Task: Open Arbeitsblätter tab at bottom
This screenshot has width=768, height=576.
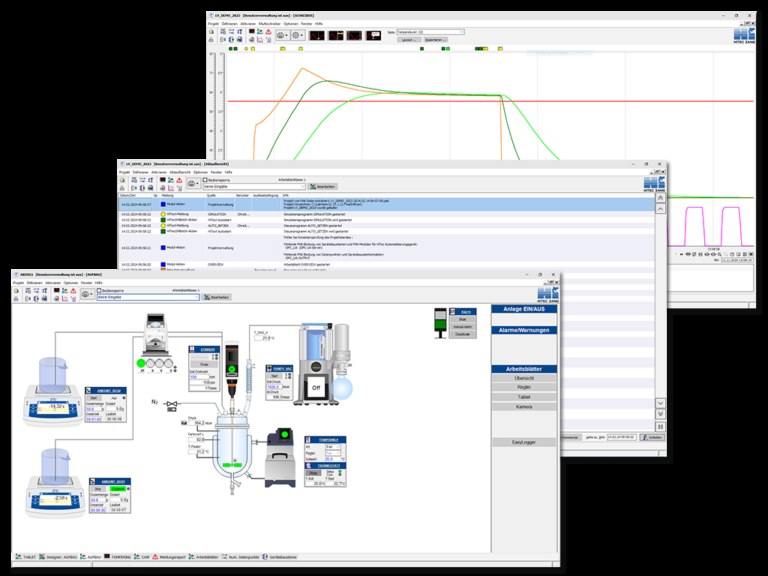Action: tap(204, 557)
